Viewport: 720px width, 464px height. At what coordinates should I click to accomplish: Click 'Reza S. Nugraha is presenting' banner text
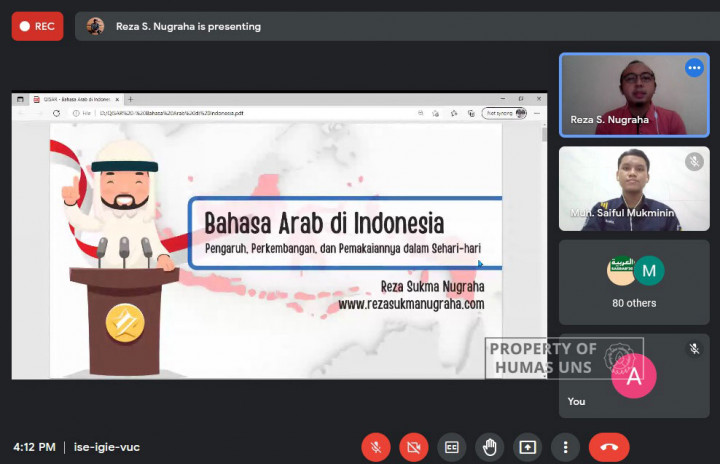click(x=188, y=27)
